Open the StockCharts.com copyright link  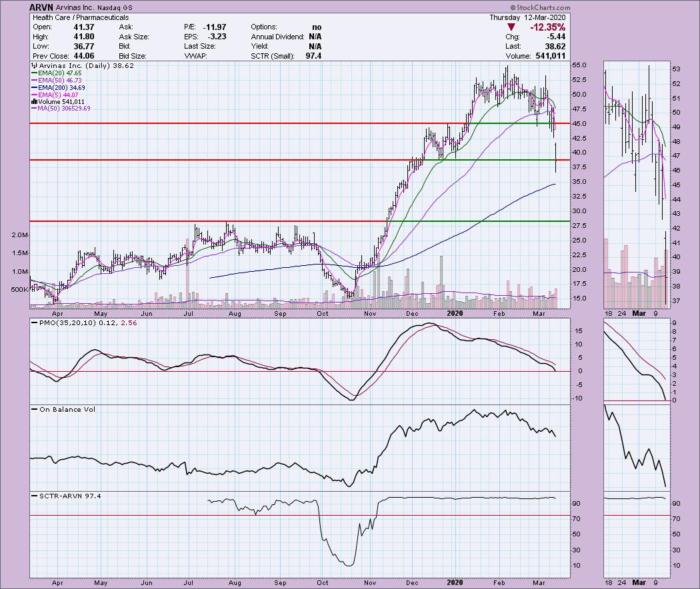point(540,7)
